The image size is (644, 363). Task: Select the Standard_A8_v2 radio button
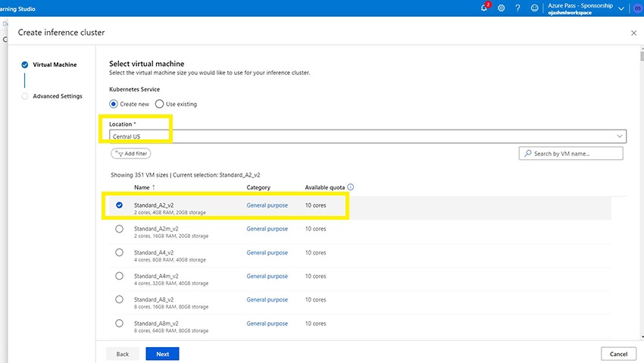click(119, 299)
